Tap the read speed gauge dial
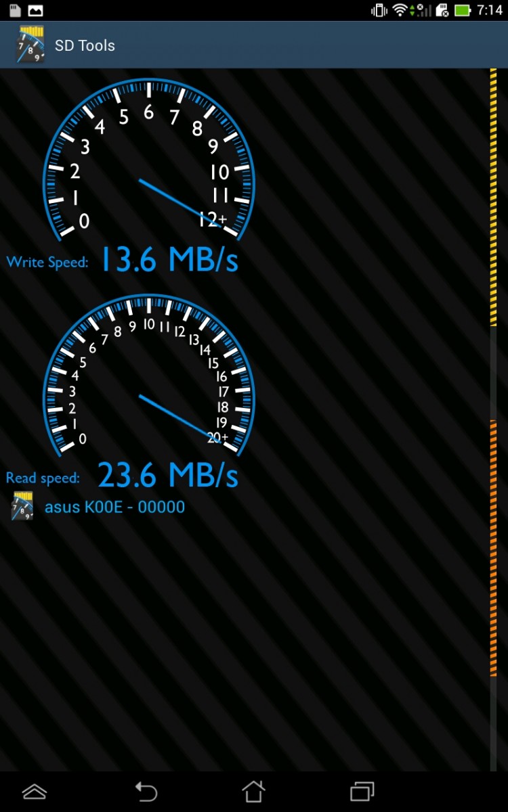The image size is (508, 812). pyautogui.click(x=149, y=375)
